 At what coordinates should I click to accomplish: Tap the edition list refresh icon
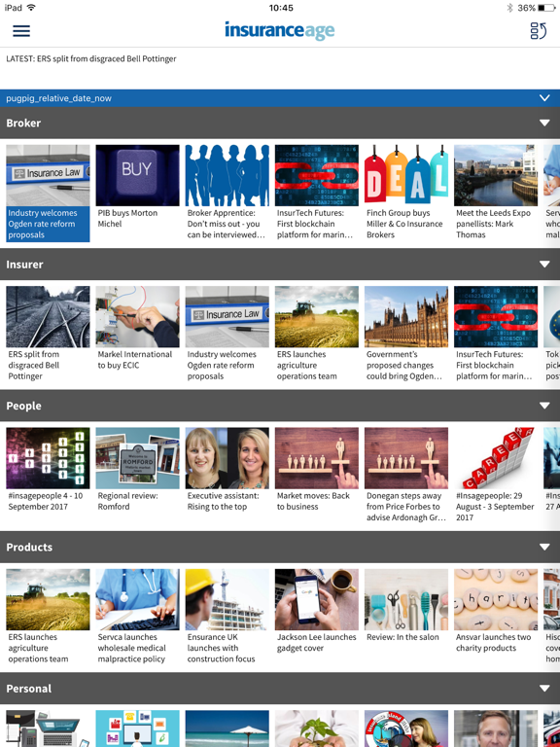538,31
